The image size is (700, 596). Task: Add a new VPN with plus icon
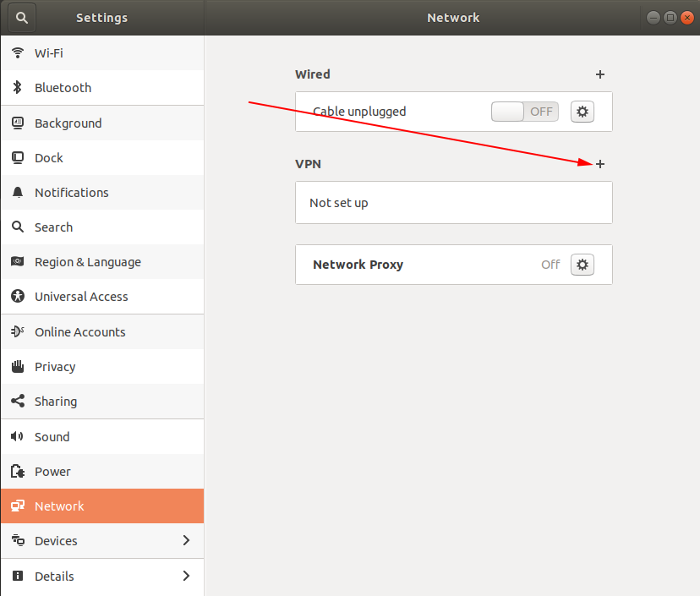tap(600, 164)
